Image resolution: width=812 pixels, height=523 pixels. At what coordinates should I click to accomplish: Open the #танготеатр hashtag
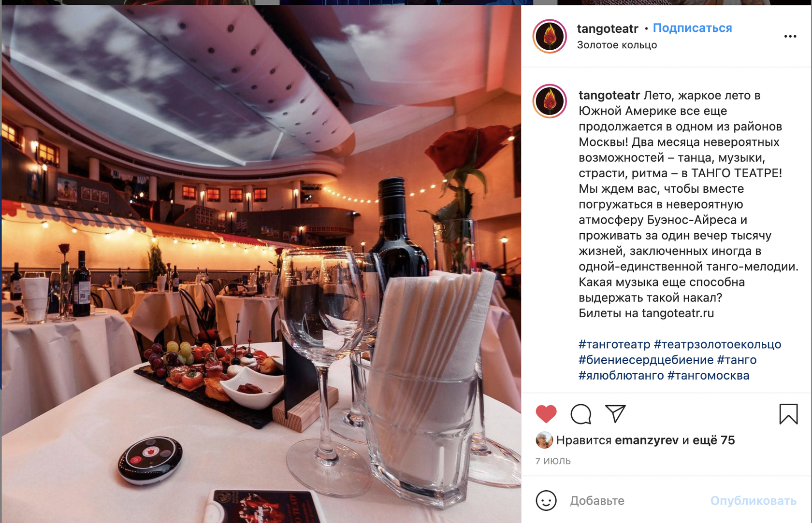pyautogui.click(x=614, y=344)
